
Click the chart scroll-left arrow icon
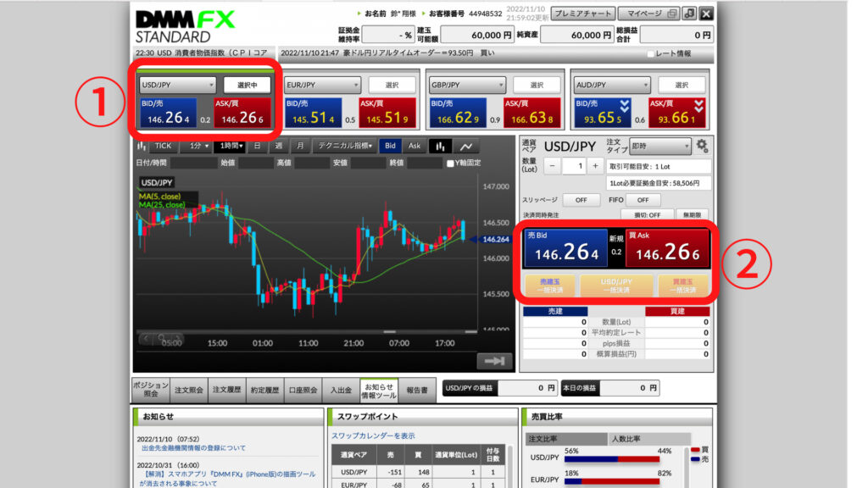point(146,337)
